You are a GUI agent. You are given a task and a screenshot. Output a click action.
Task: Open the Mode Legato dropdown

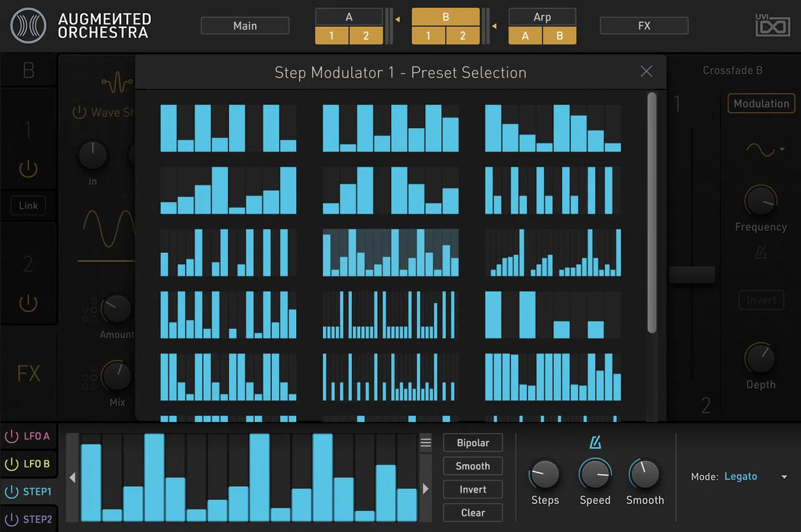coord(784,477)
